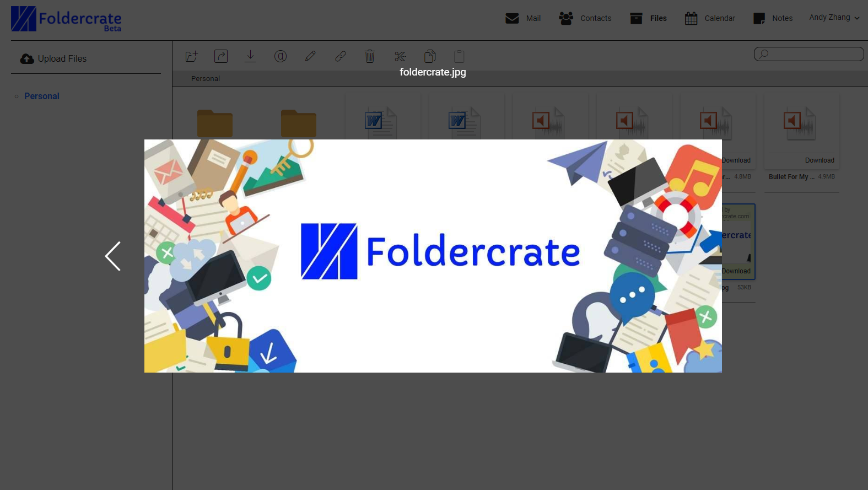The image size is (868, 490).
Task: Click the trash can Delete icon
Action: pyautogui.click(x=370, y=56)
